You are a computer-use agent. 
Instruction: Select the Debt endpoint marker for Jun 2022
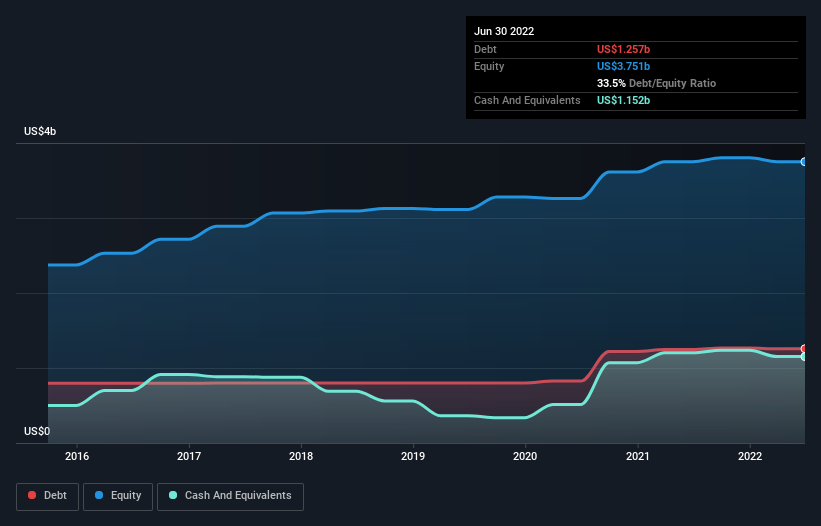coord(804,349)
